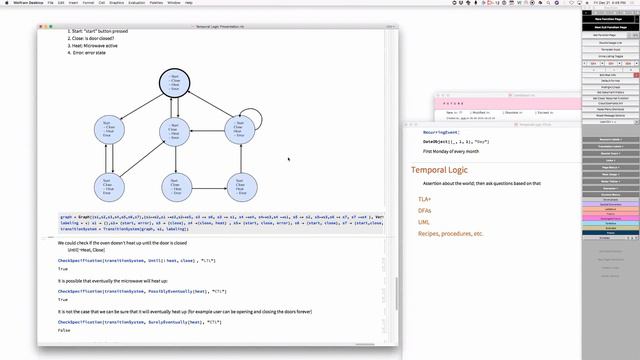Click the 'DateObject[' code line in the right notebook
640x360 pixels.
tap(456, 142)
